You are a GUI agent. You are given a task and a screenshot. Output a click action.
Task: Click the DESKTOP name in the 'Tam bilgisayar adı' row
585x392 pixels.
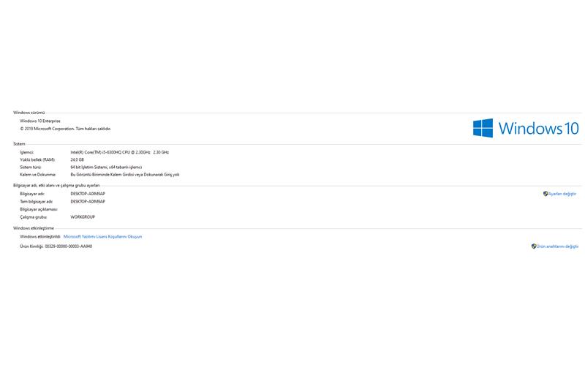[88, 201]
